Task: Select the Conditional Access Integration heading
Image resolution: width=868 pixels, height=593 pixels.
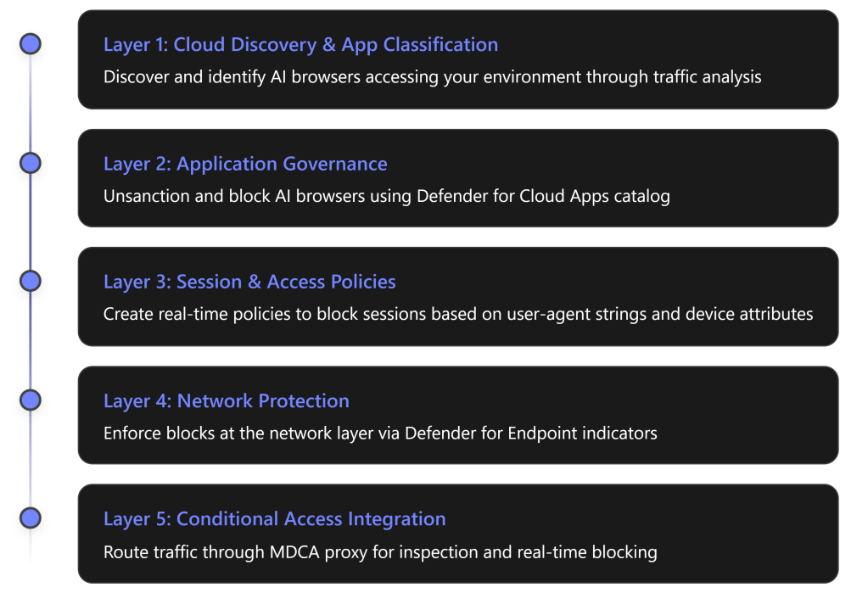Action: 274,518
